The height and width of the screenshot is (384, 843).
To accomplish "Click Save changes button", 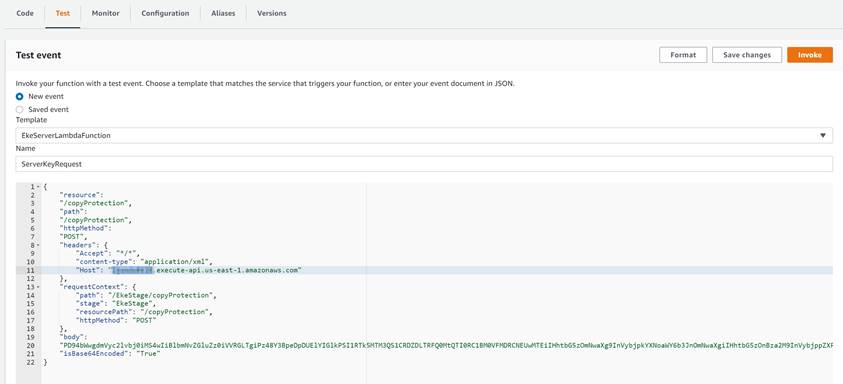I will [x=747, y=55].
